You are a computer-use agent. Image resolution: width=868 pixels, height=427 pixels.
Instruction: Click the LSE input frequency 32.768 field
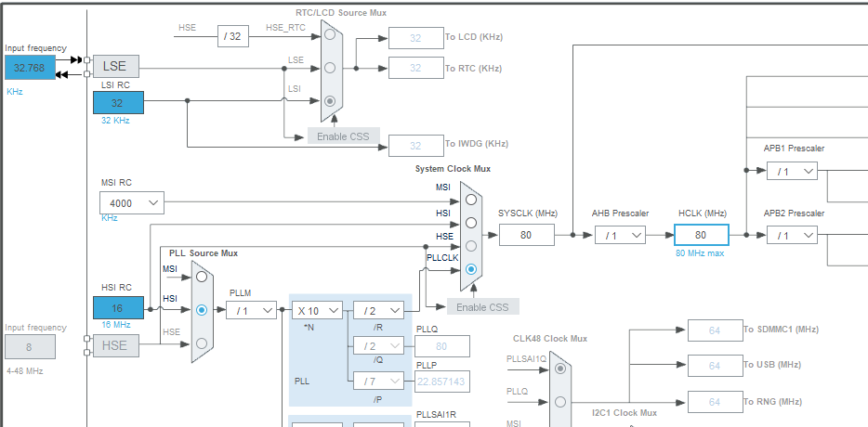(31, 68)
